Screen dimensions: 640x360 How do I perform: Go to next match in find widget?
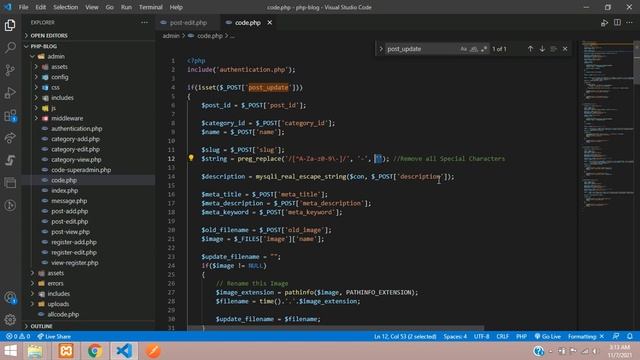tap(542, 49)
